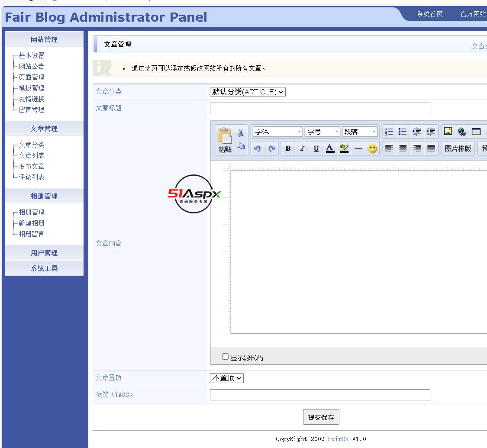The width and height of the screenshot is (487, 448).
Task: Click the Copy pages icon
Action: pos(241,146)
